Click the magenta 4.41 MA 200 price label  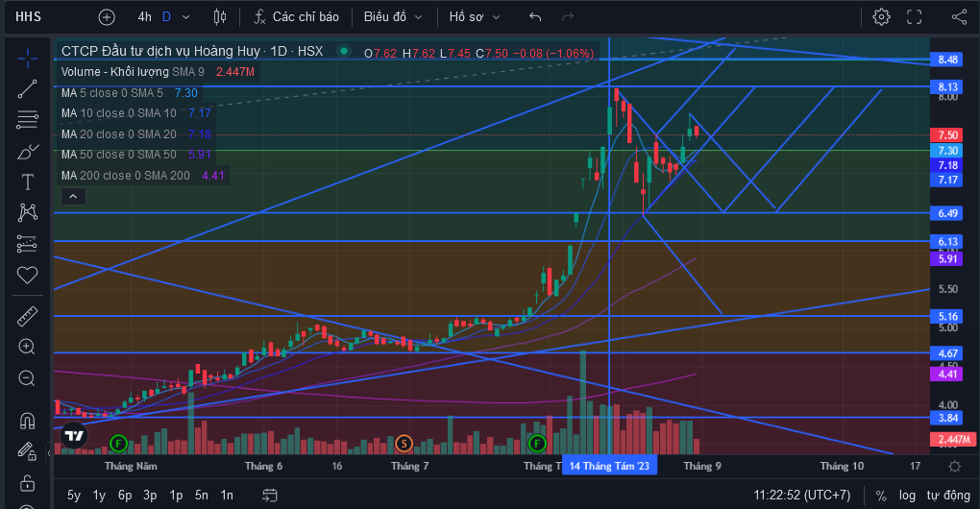point(947,375)
